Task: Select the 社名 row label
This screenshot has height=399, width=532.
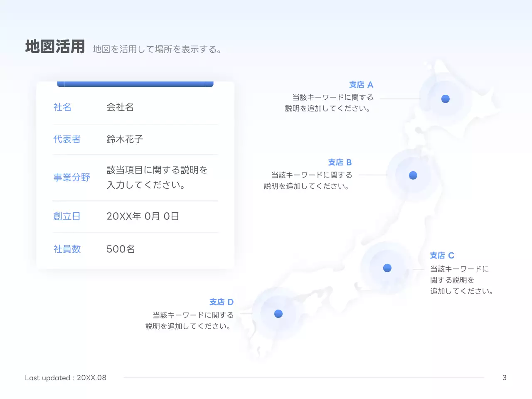Action: [x=62, y=107]
